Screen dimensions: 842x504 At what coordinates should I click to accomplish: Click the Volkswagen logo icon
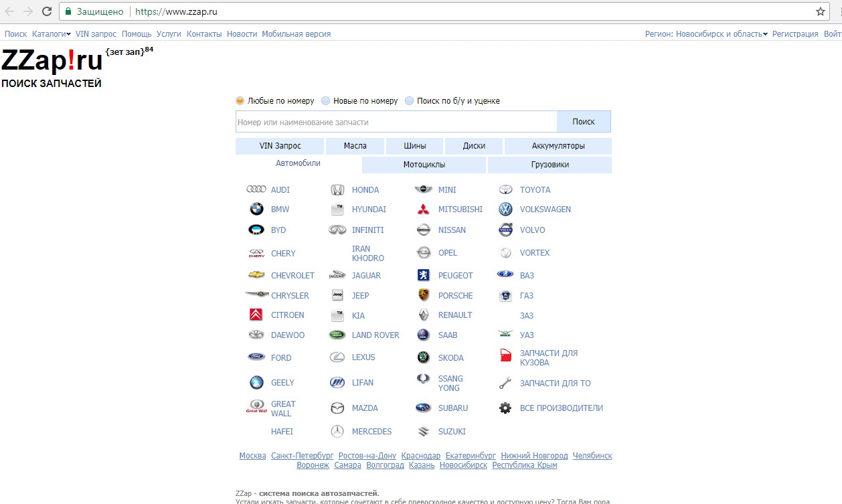coord(505,209)
